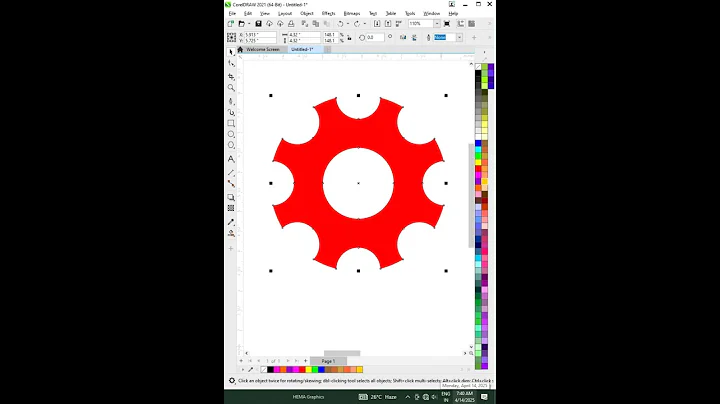Click the rotation angle input field
720x404 pixels.
375,37
